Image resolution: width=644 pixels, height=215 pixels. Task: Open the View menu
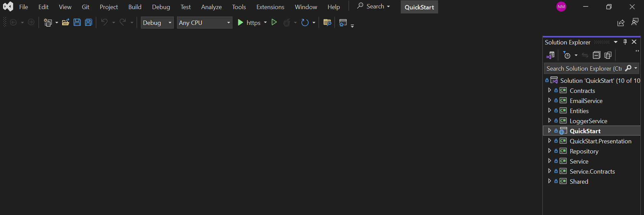(65, 7)
